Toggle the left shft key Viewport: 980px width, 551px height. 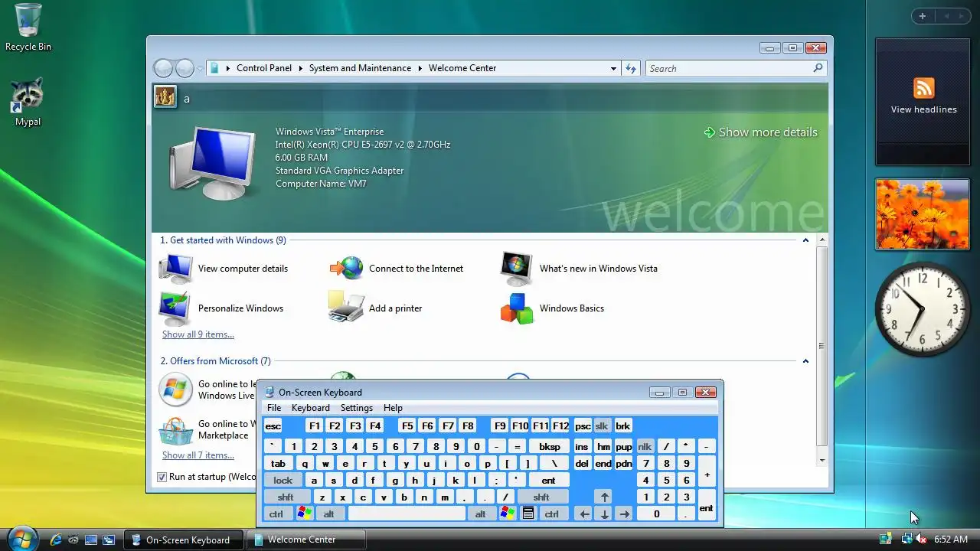(x=286, y=497)
